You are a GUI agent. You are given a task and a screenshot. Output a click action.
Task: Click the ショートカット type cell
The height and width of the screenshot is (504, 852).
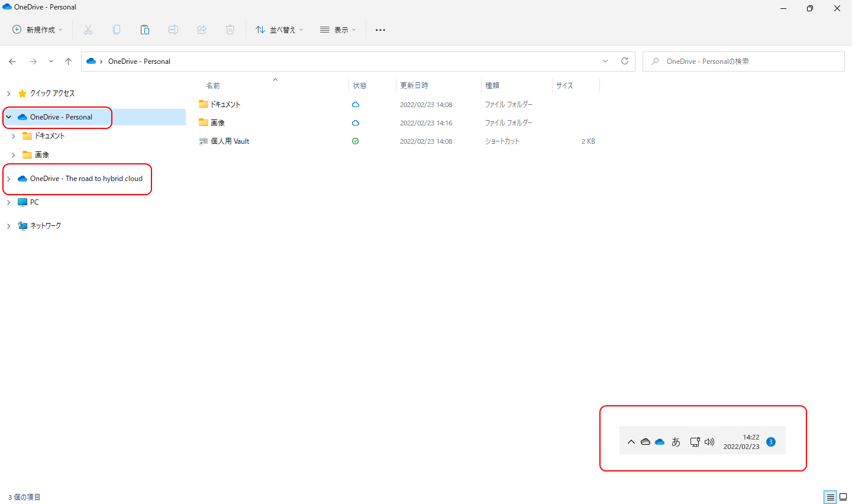tap(502, 141)
